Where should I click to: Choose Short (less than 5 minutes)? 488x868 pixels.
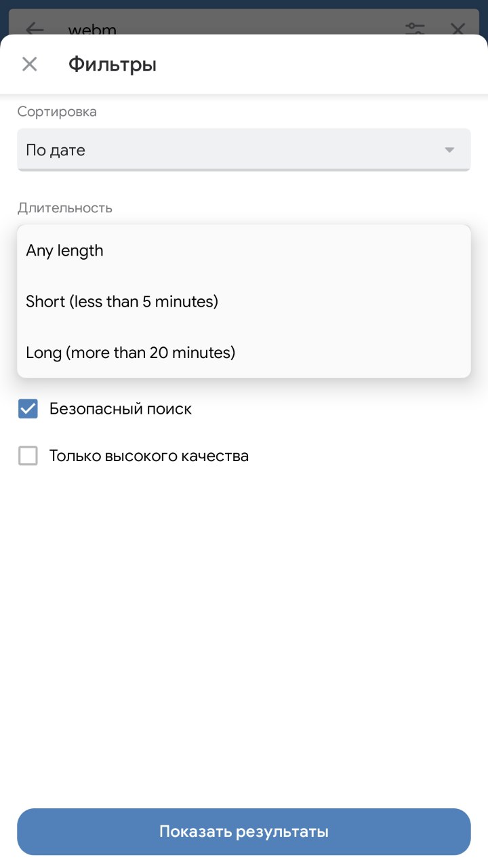coord(122,301)
